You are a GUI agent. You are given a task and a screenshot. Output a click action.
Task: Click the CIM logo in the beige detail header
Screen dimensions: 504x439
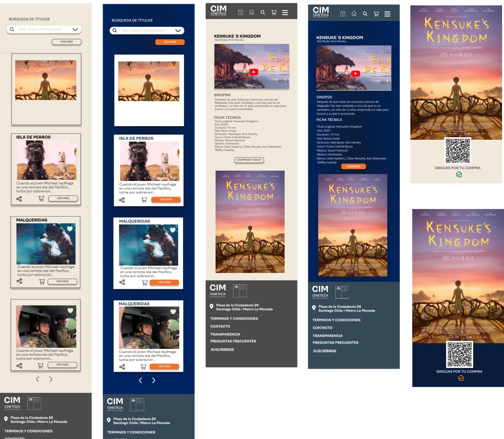219,10
